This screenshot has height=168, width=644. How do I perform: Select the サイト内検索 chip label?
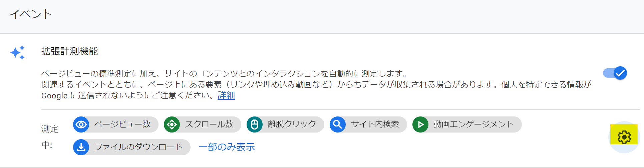click(x=375, y=124)
